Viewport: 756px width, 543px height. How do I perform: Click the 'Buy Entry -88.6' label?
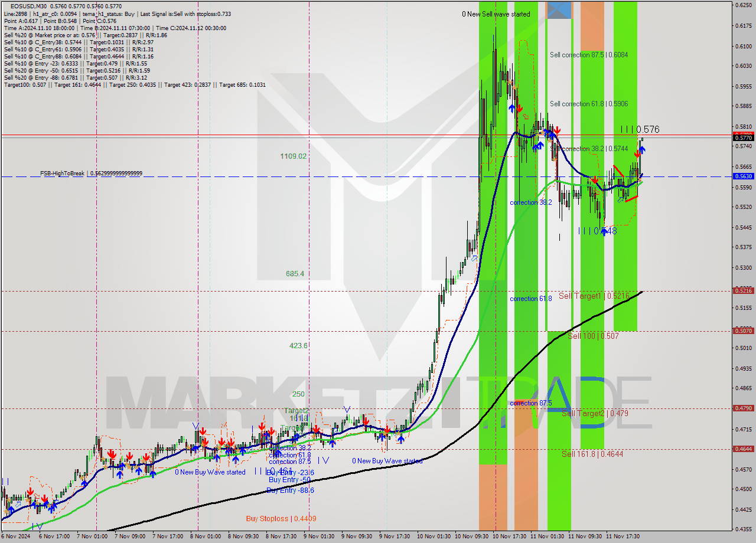[290, 490]
